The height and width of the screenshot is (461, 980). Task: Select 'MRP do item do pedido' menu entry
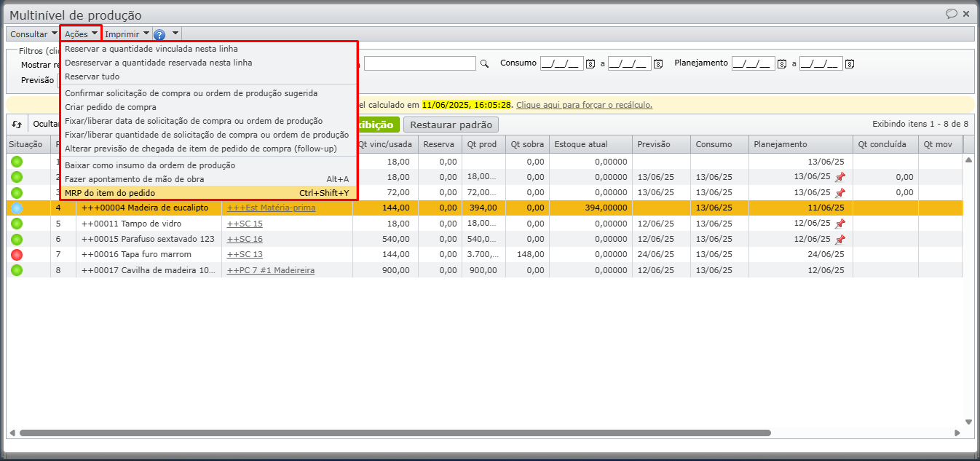[110, 193]
